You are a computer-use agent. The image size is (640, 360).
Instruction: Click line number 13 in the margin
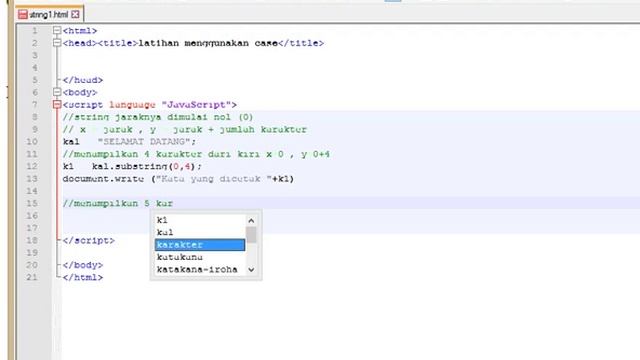(32, 179)
